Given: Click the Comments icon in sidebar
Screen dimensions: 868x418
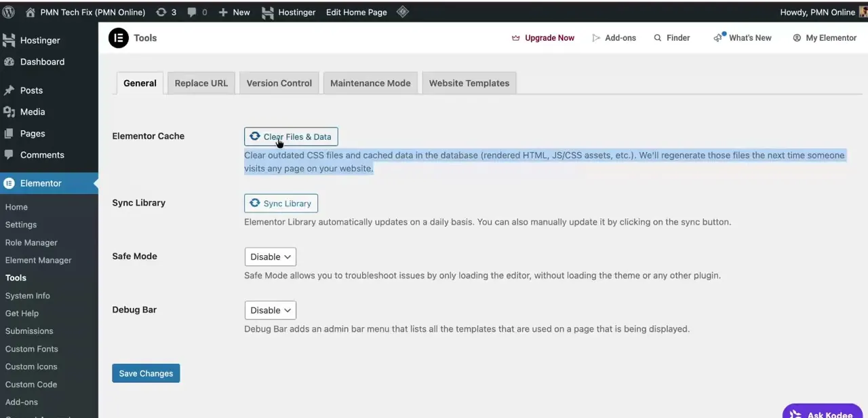Looking at the screenshot, I should coord(9,155).
